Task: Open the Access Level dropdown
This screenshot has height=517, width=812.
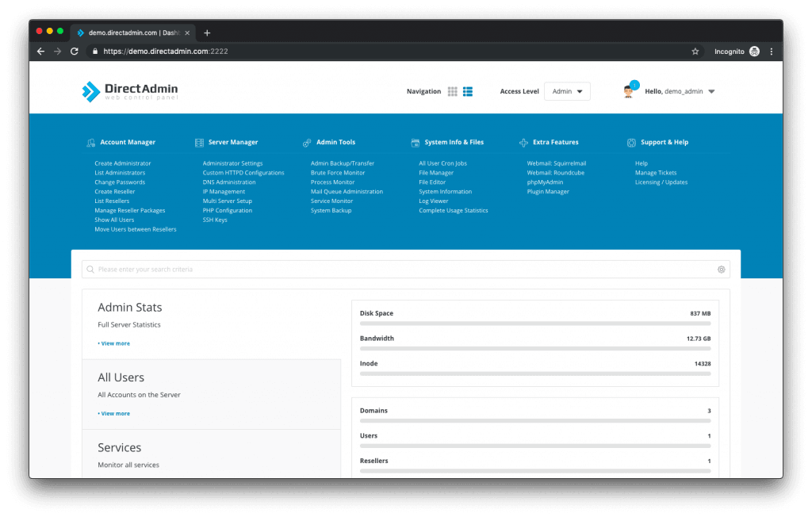Action: tap(566, 90)
